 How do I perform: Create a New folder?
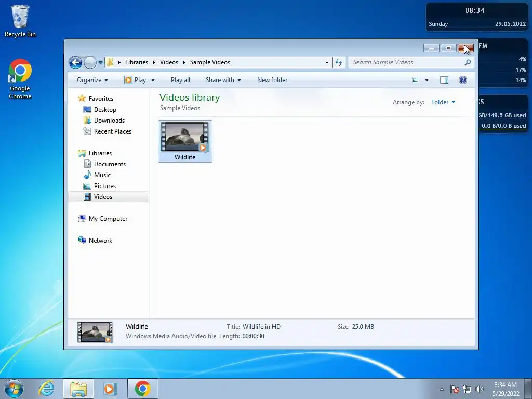click(x=272, y=80)
